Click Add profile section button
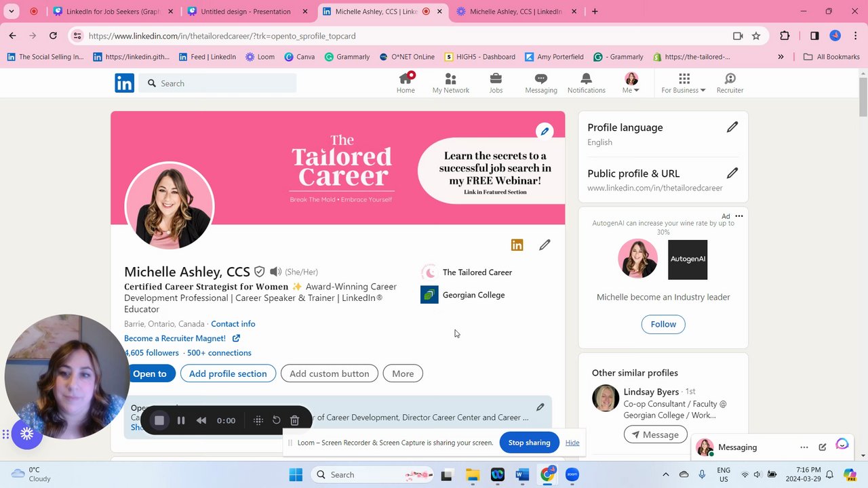The image size is (868, 488). click(x=228, y=373)
